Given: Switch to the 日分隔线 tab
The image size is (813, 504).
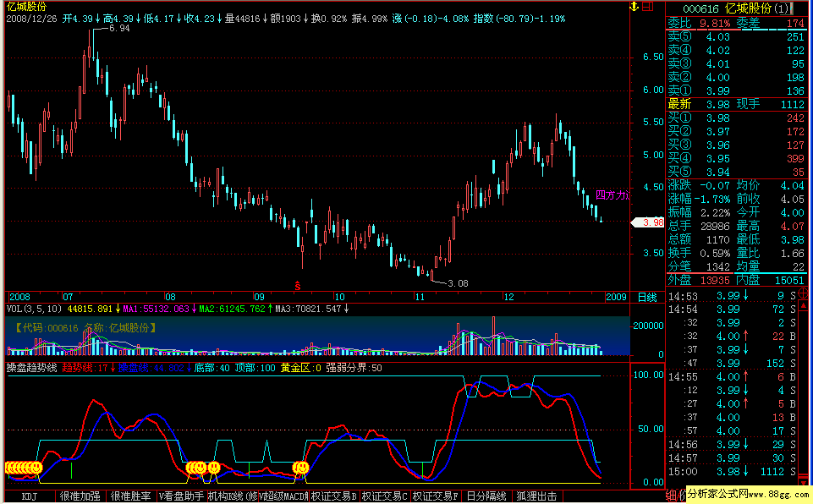Looking at the screenshot, I should click(486, 496).
